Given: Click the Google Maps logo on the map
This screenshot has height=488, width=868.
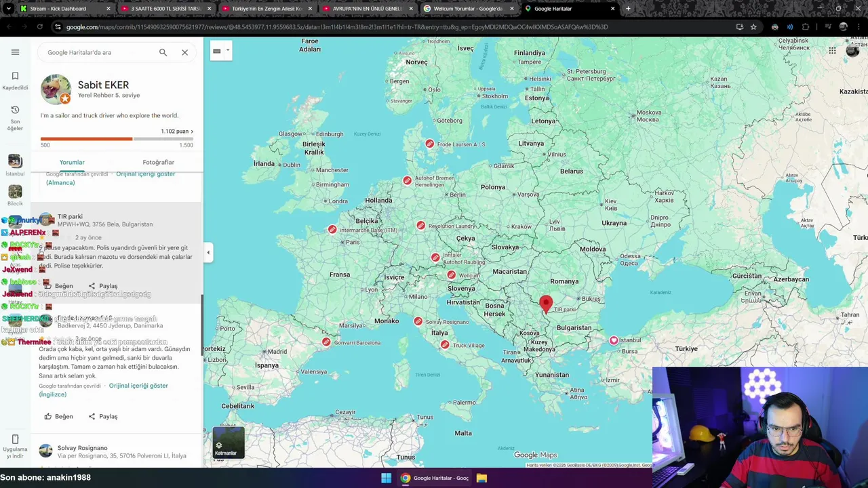Looking at the screenshot, I should tap(536, 455).
